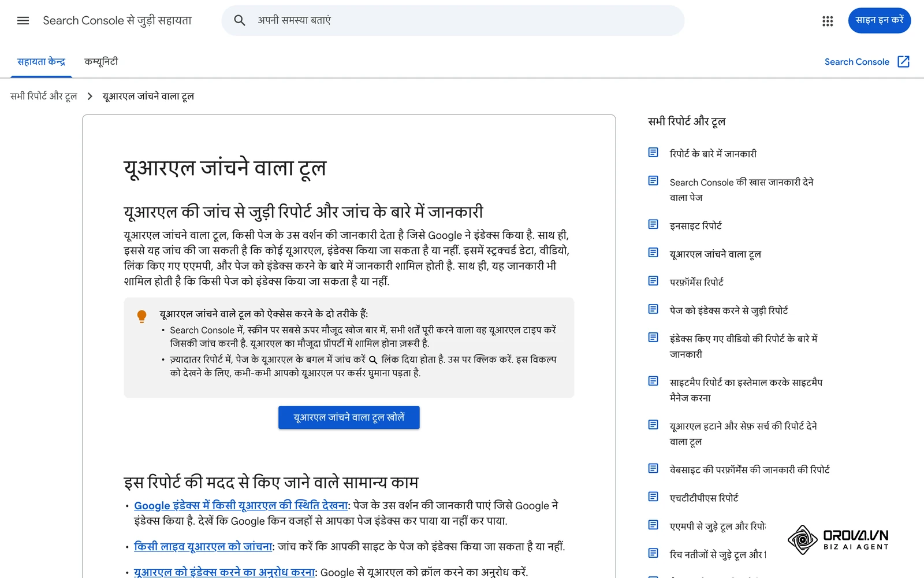The height and width of the screenshot is (578, 924).
Task: Click article icon beside यूआरएल हटाने और सेफ़ सर्च
Action: pyautogui.click(x=653, y=425)
